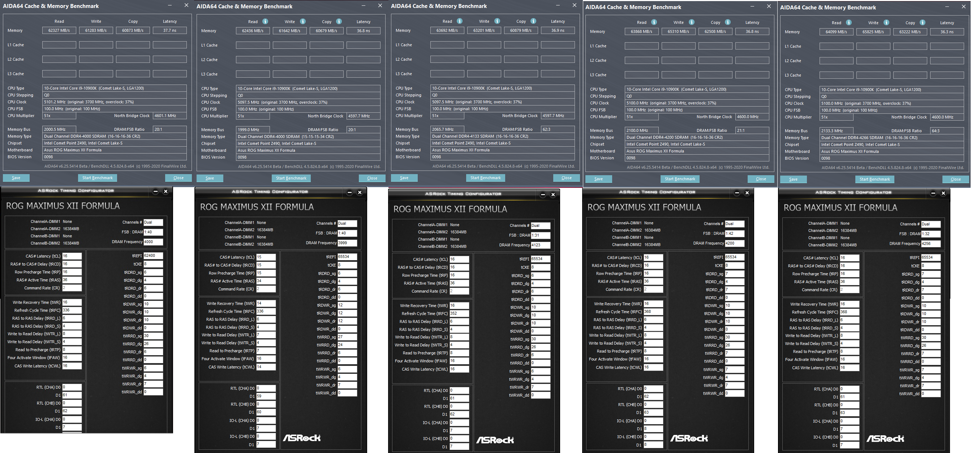Click Memory Read result 64099 MB/s

[x=836, y=32]
